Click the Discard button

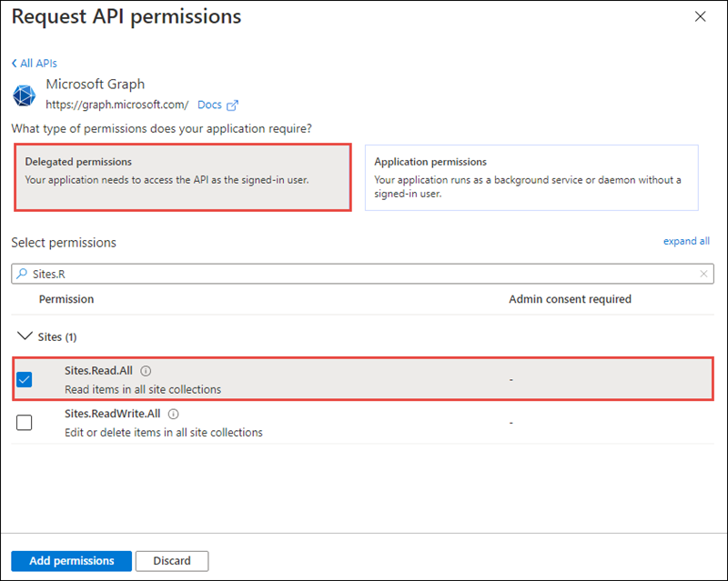pos(172,561)
